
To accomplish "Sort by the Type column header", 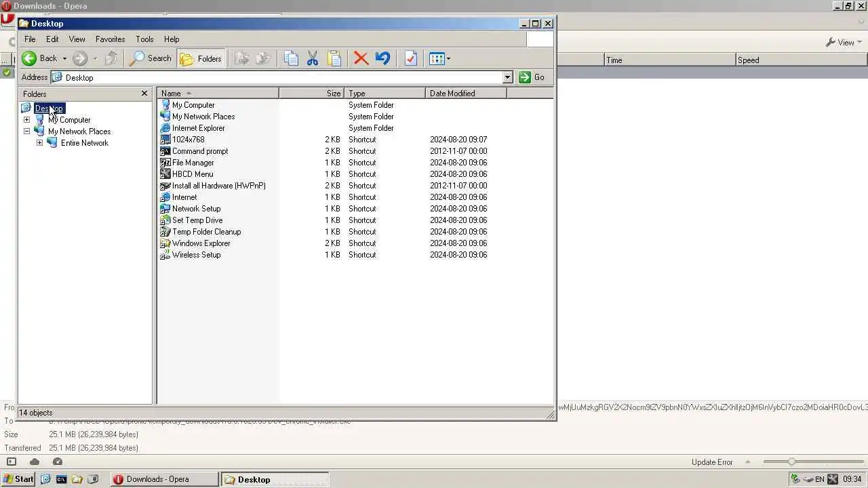I will click(x=385, y=94).
